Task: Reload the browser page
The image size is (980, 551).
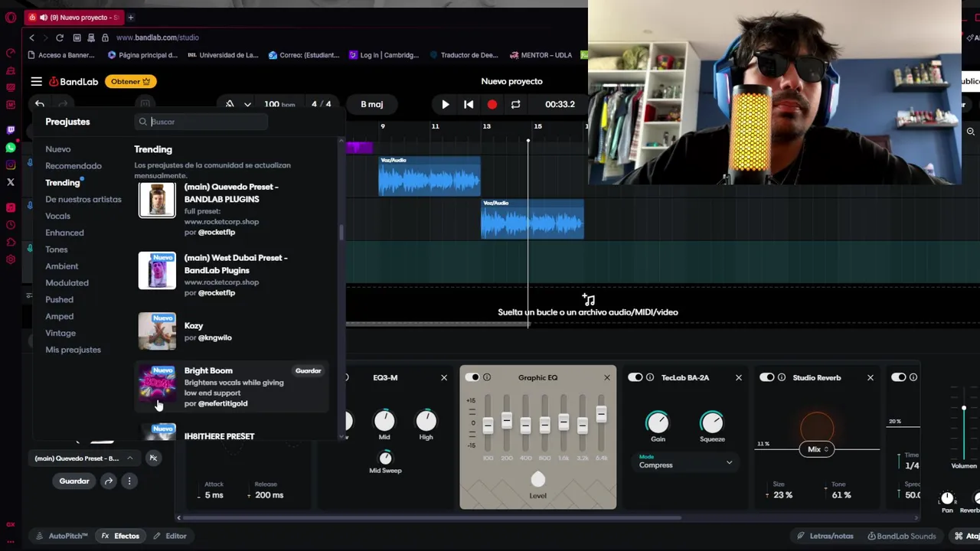Action: point(59,37)
